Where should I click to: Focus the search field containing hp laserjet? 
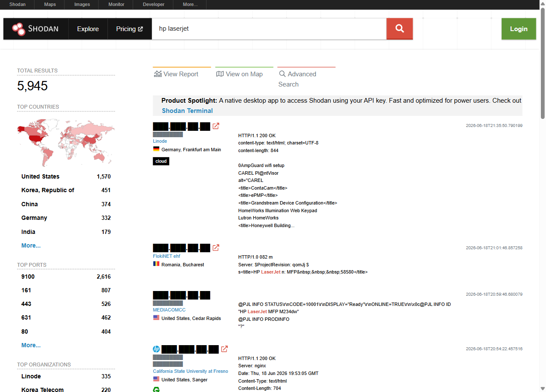(x=269, y=29)
